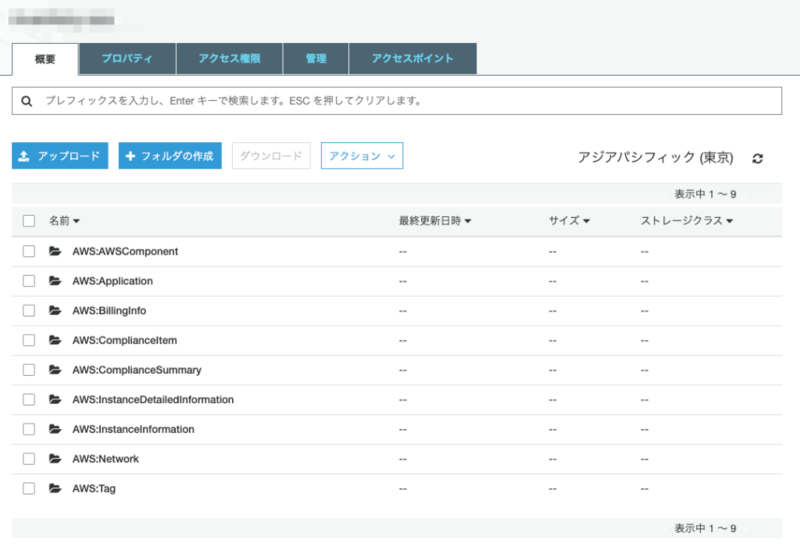Click folder icon of AWS:AWSComponent
The image size is (800, 547).
coord(55,251)
